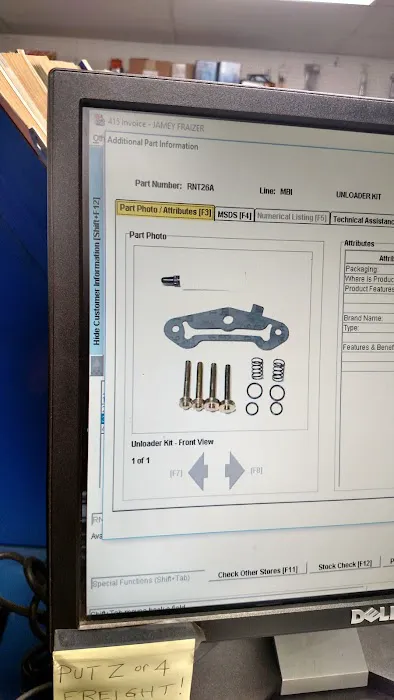Select the Brand Name attribute row
Image resolution: width=394 pixels, height=700 pixels.
(x=369, y=318)
